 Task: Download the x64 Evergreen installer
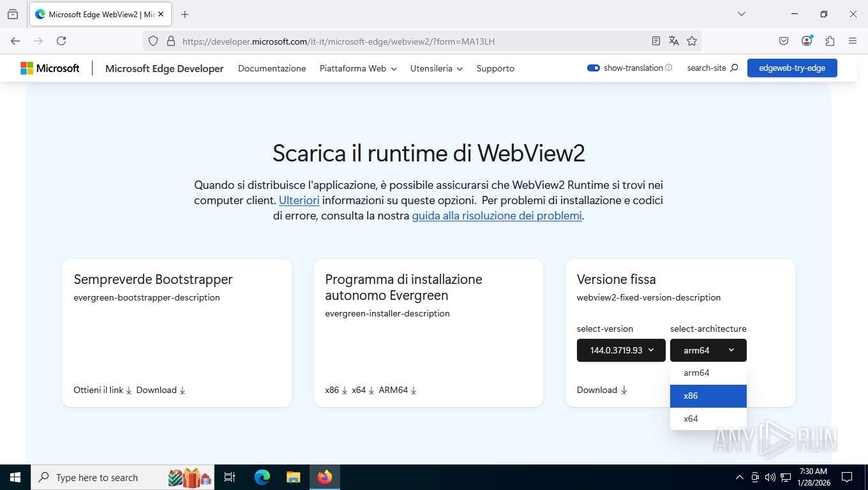363,390
